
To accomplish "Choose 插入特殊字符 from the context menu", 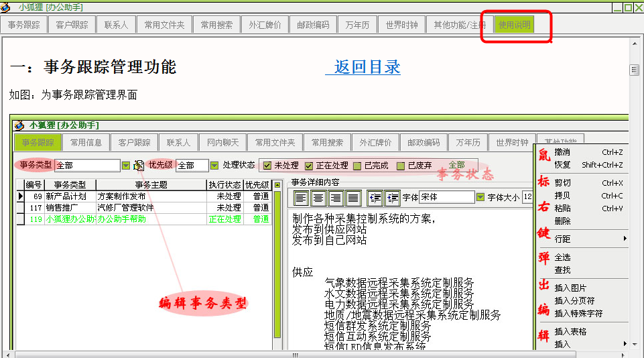I will pyautogui.click(x=578, y=314).
